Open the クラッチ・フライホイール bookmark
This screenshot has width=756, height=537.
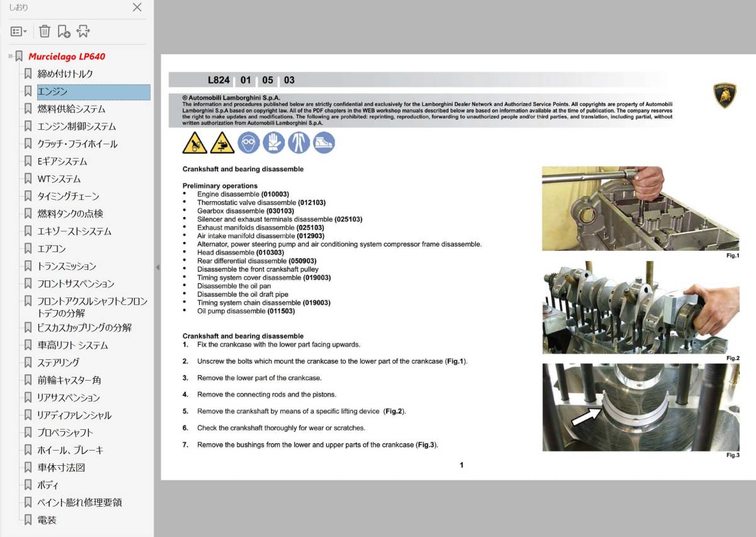(x=77, y=144)
